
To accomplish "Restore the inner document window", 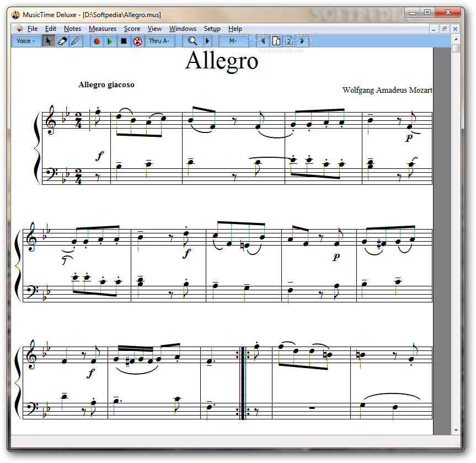I will point(445,29).
